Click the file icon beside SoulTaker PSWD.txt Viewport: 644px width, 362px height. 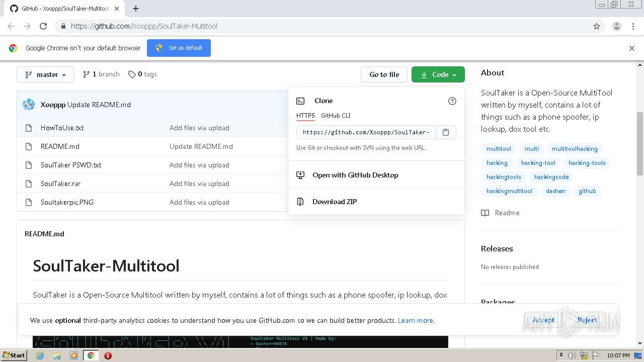(29, 165)
